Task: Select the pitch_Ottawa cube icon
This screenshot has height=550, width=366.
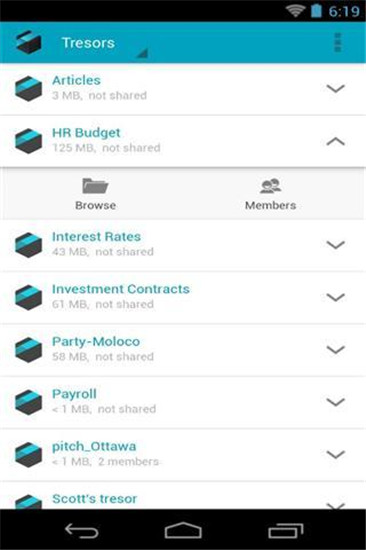Action: tap(28, 454)
